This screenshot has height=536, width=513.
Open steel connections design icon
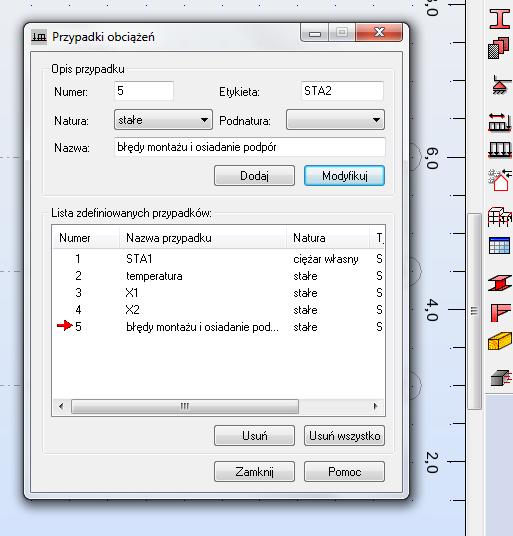point(500,313)
